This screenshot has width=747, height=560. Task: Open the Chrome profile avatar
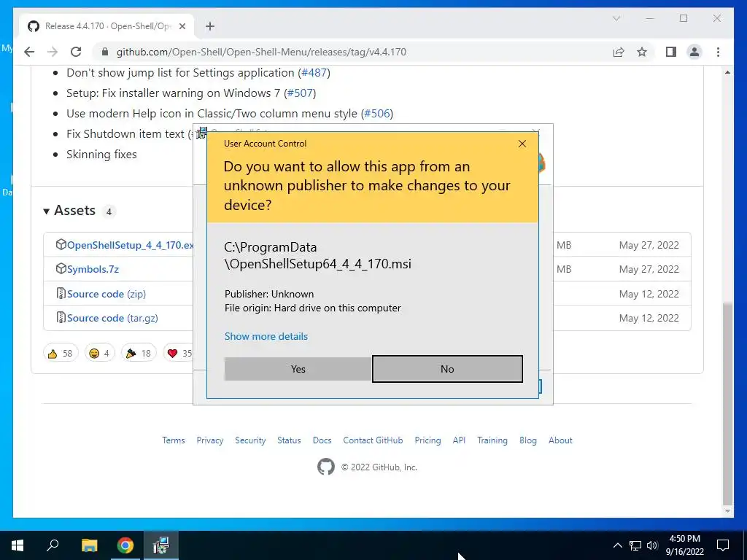pyautogui.click(x=694, y=52)
